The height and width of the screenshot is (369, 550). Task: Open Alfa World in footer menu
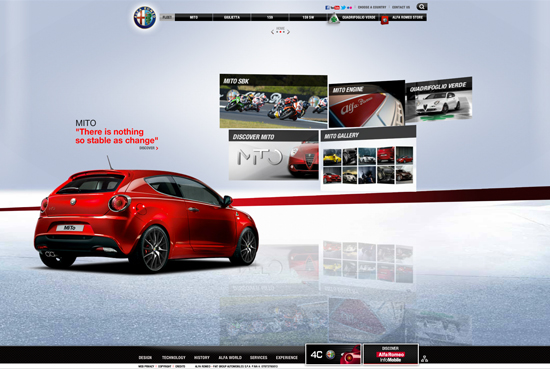click(230, 357)
